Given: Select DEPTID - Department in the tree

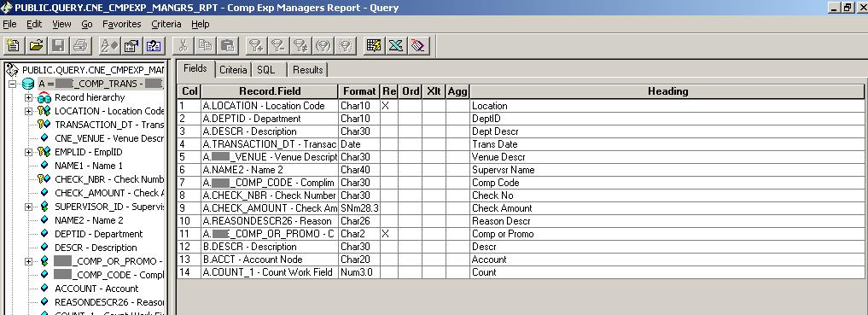Looking at the screenshot, I should click(98, 234).
